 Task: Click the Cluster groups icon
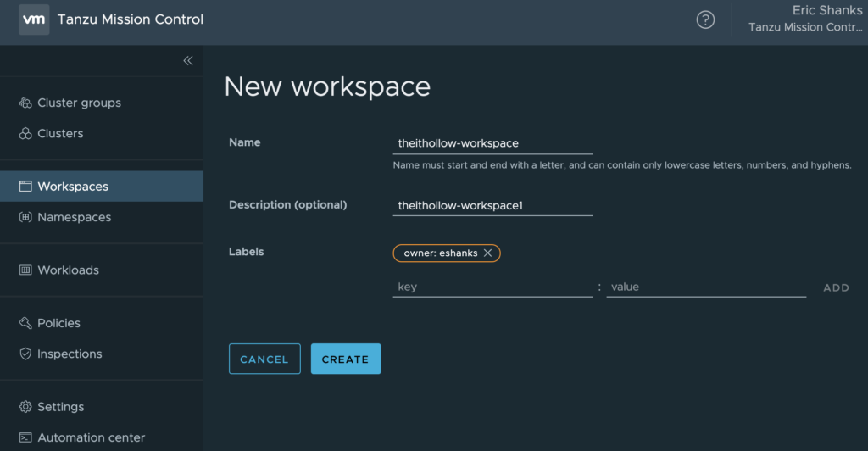(25, 103)
